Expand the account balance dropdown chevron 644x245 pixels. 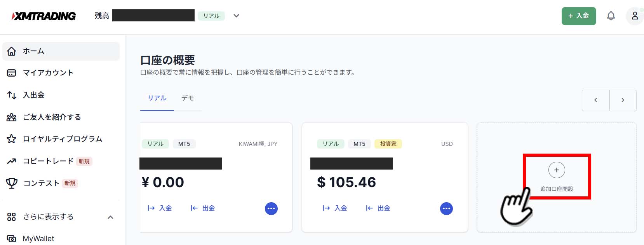236,16
